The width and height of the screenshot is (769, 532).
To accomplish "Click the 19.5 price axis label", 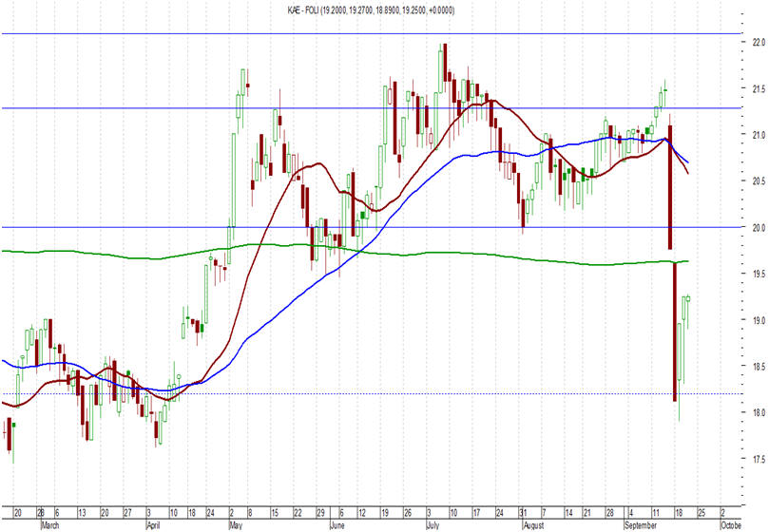I will click(759, 274).
